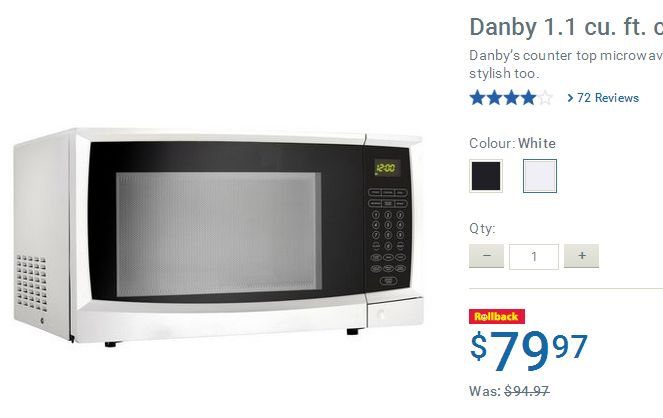Click the chevron arrow beside 72 Reviews

[x=570, y=98]
